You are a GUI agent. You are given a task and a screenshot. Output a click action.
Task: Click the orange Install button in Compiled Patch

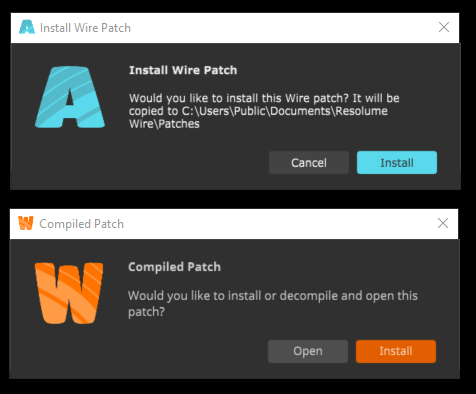(x=396, y=351)
